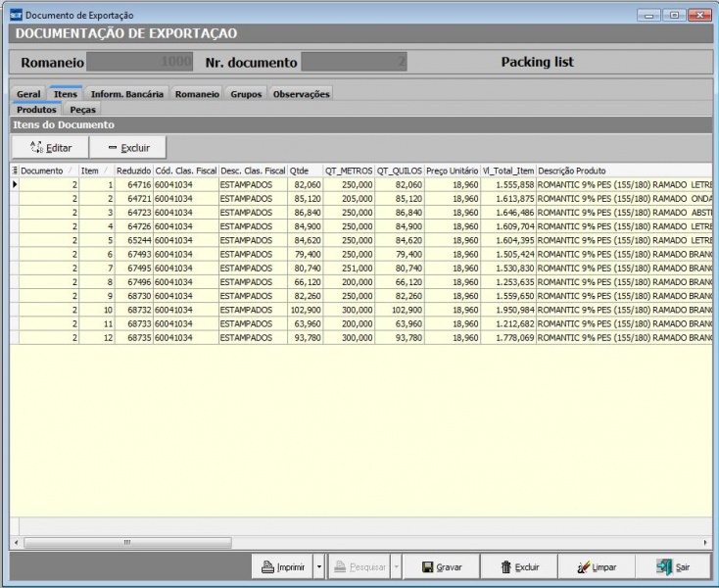The width and height of the screenshot is (719, 588).
Task: Open the Inform. Bancária tab
Action: [x=127, y=94]
